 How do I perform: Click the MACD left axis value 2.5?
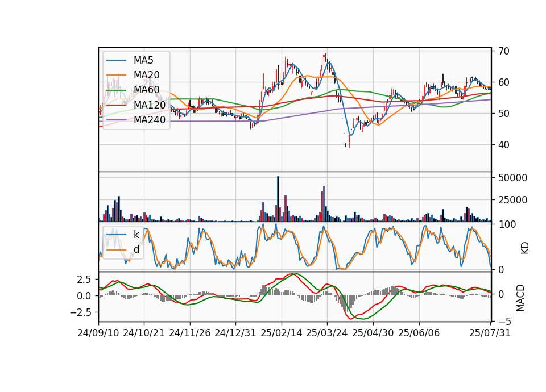click(84, 280)
